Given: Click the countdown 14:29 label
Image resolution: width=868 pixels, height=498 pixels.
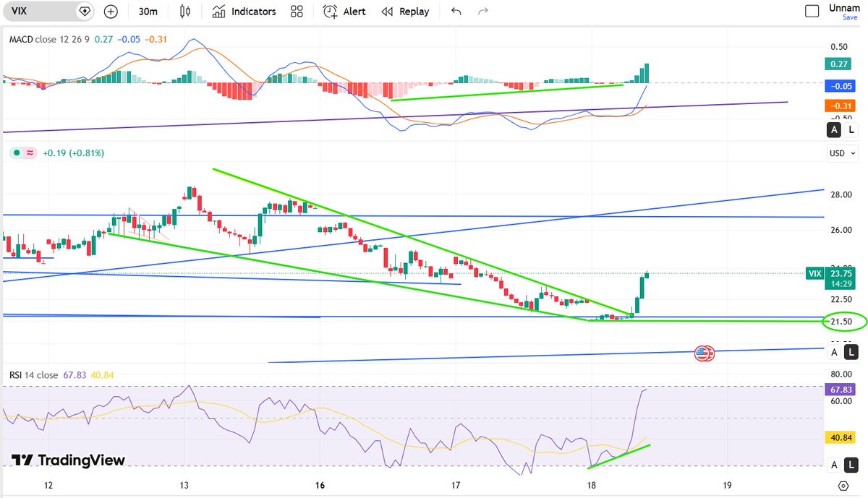Looking at the screenshot, I should coord(841,285).
